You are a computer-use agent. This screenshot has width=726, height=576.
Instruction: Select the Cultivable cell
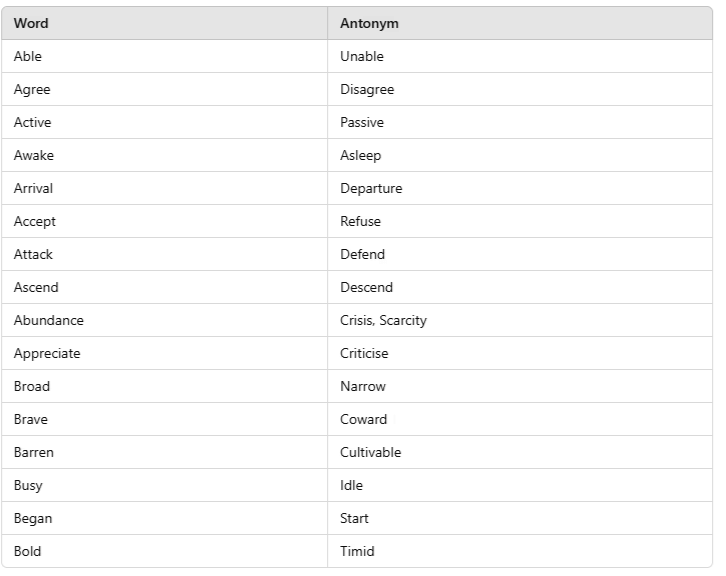tap(370, 452)
